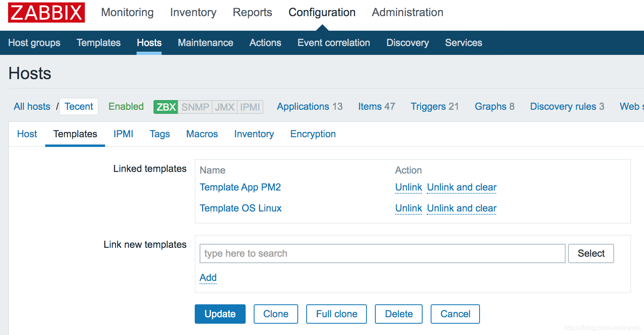Switch to the Host tab

pyautogui.click(x=27, y=134)
